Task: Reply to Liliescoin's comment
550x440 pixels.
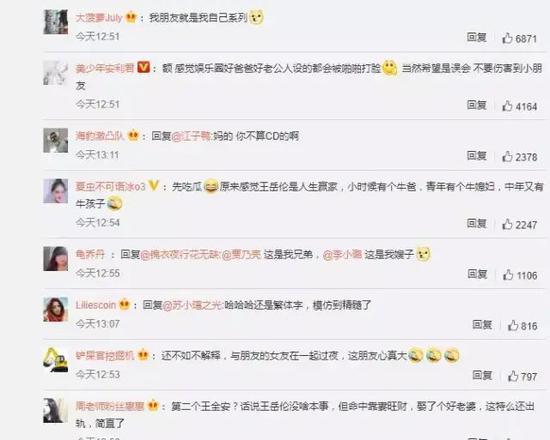Action: coord(482,325)
